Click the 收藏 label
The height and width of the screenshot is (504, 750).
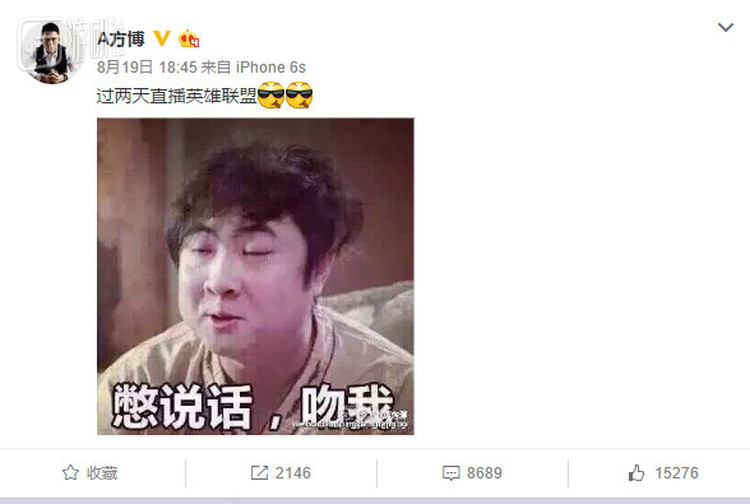pyautogui.click(x=102, y=473)
